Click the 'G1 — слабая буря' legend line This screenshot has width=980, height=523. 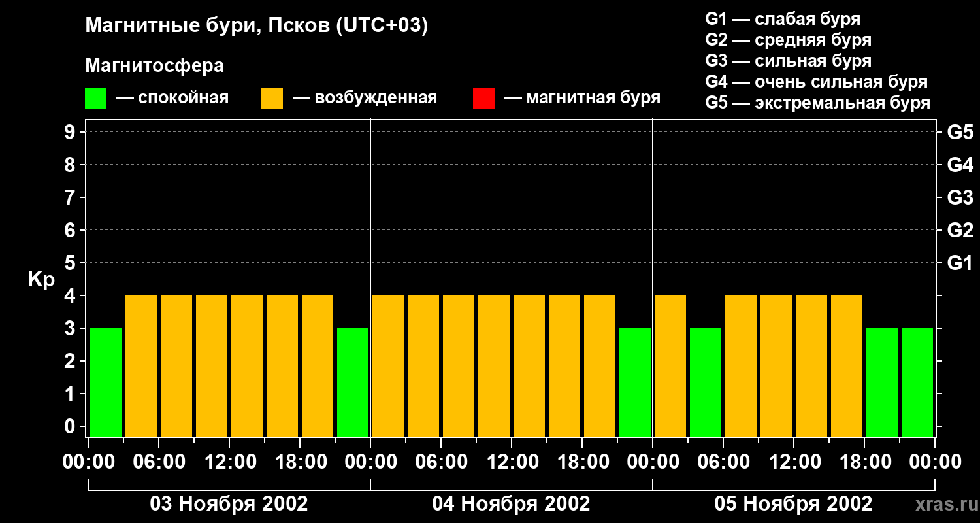click(x=783, y=19)
